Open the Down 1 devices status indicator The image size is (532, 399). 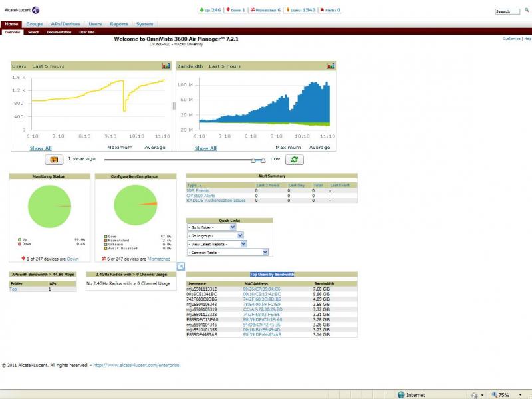(236, 10)
